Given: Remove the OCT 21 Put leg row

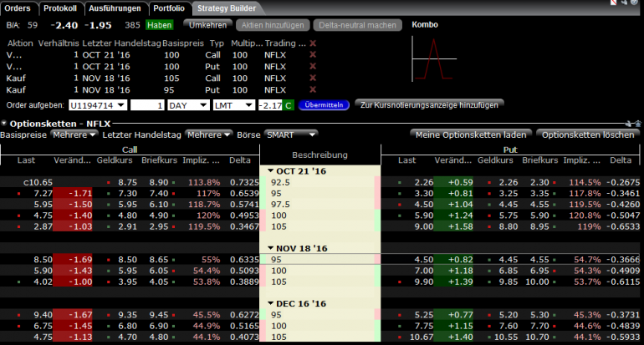Looking at the screenshot, I should click(313, 66).
